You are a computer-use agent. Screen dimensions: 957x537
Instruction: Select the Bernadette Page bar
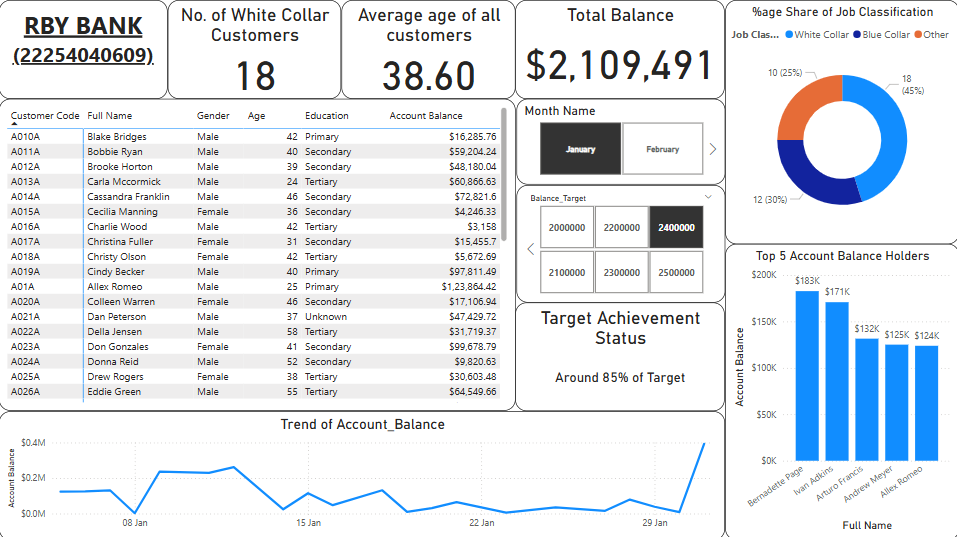(x=807, y=375)
